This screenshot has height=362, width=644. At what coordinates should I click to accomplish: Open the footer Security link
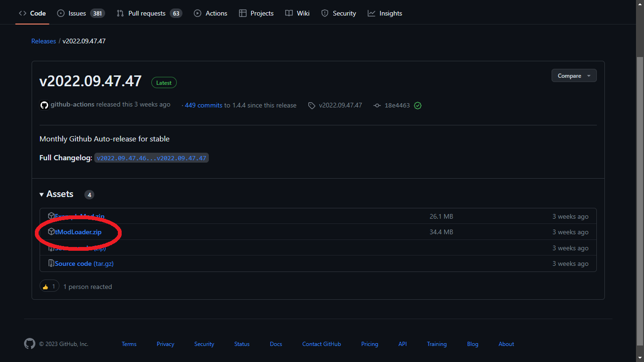click(x=204, y=344)
